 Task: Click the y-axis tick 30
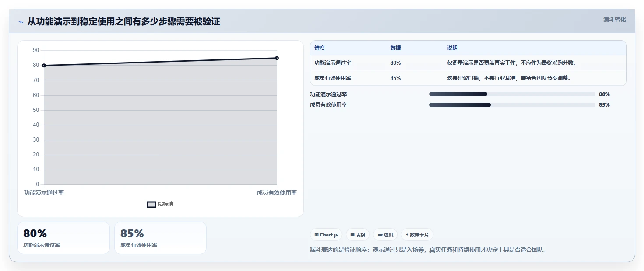[x=36, y=140]
